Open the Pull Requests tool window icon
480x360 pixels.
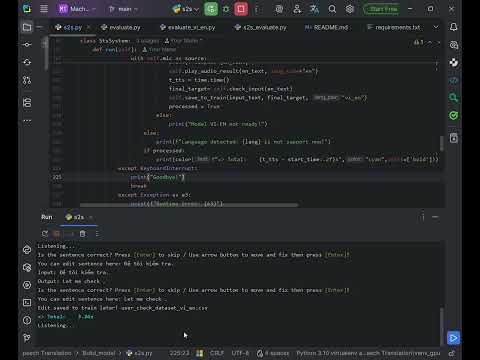[x=27, y=80]
